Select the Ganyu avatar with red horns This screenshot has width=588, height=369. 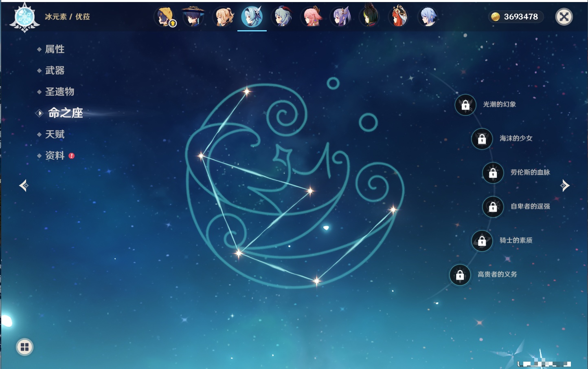click(x=282, y=17)
